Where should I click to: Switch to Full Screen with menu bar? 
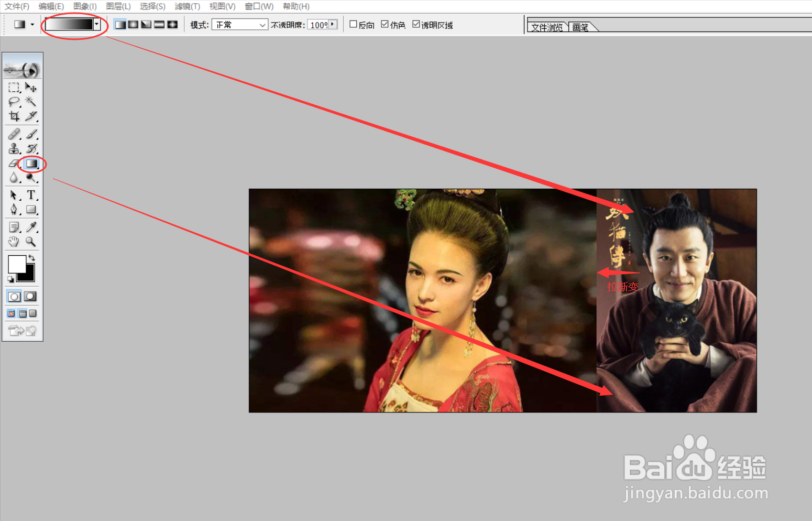coord(23,313)
